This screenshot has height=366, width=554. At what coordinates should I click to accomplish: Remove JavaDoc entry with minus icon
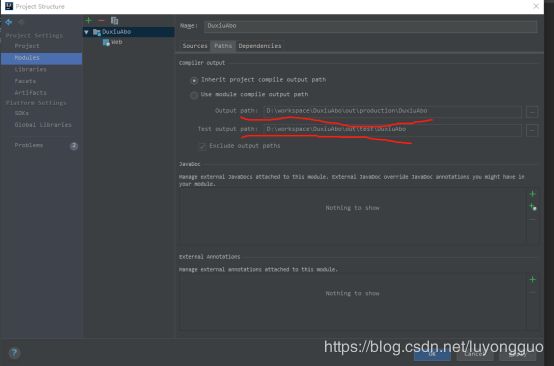532,220
